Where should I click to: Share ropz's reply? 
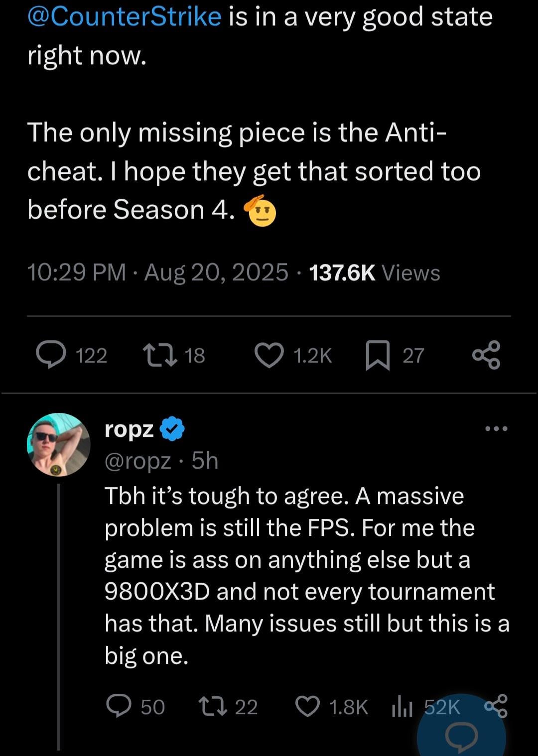point(496,706)
